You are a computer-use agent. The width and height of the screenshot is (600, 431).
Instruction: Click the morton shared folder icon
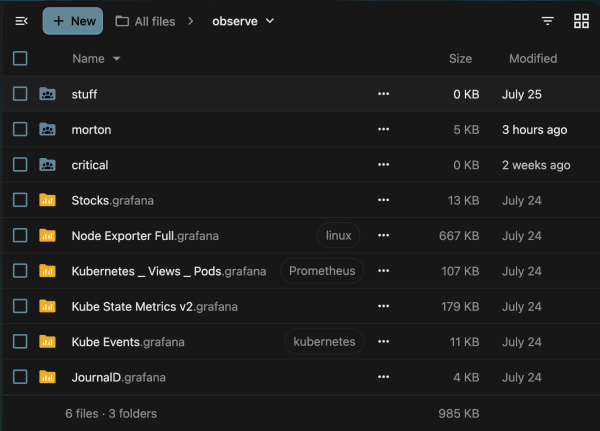coord(47,129)
